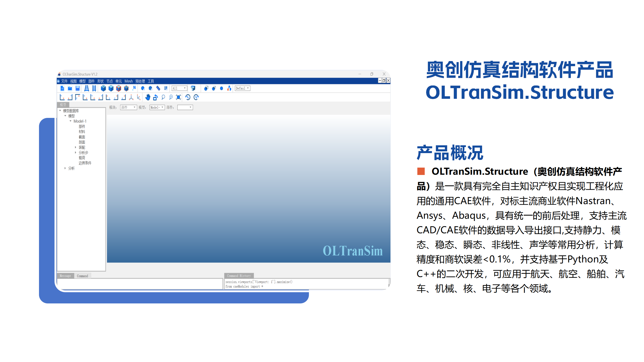Click the rotate view tool icon
Image resolution: width=644 pixels, height=362 pixels.
(x=155, y=97)
